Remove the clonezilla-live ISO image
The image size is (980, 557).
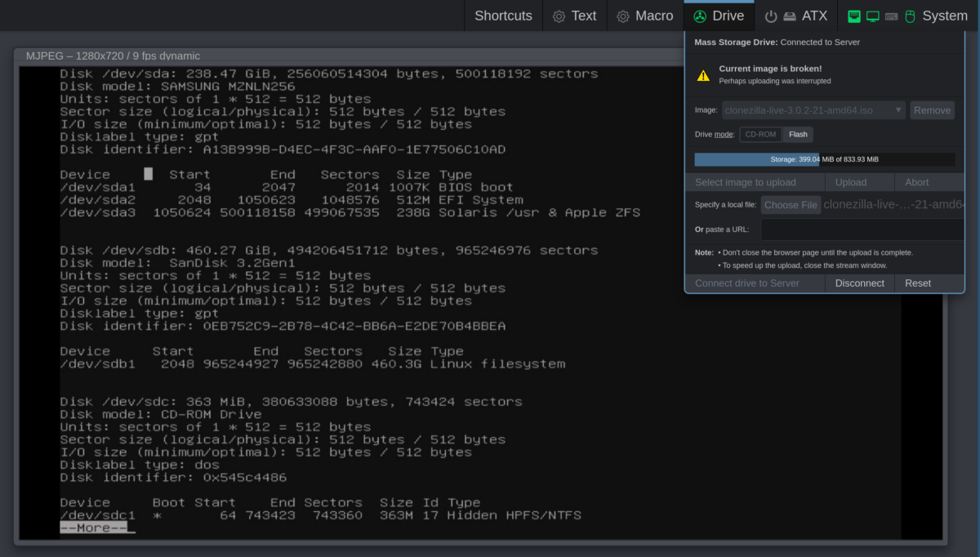coord(932,109)
